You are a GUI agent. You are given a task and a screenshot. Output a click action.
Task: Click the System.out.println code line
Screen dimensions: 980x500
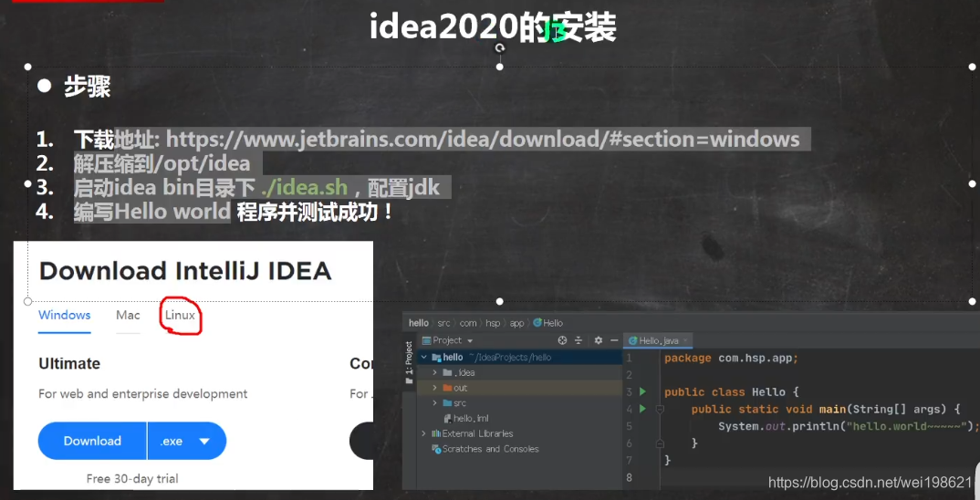(849, 426)
